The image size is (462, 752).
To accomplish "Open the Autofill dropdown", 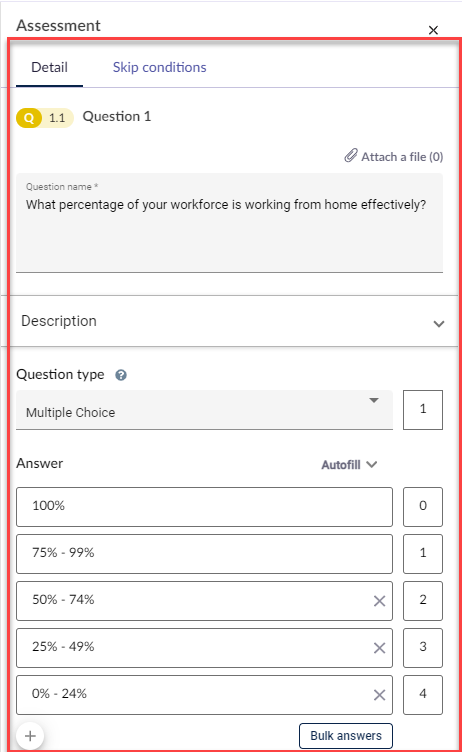I will tap(349, 465).
